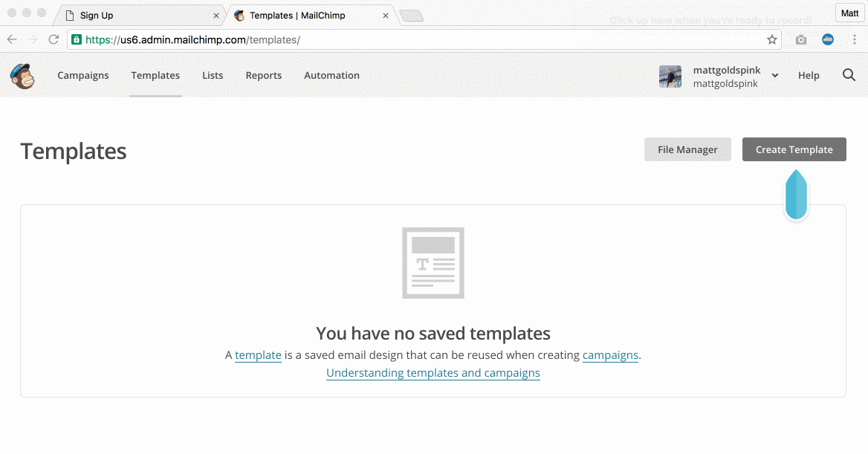Open the search magnifying glass

(849, 75)
